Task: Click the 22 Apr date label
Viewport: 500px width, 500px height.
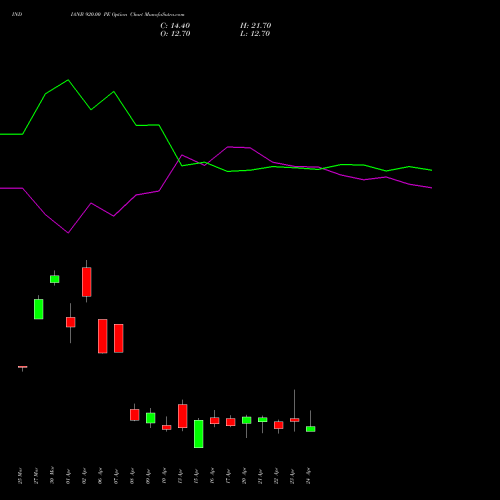Action: (x=276, y=476)
